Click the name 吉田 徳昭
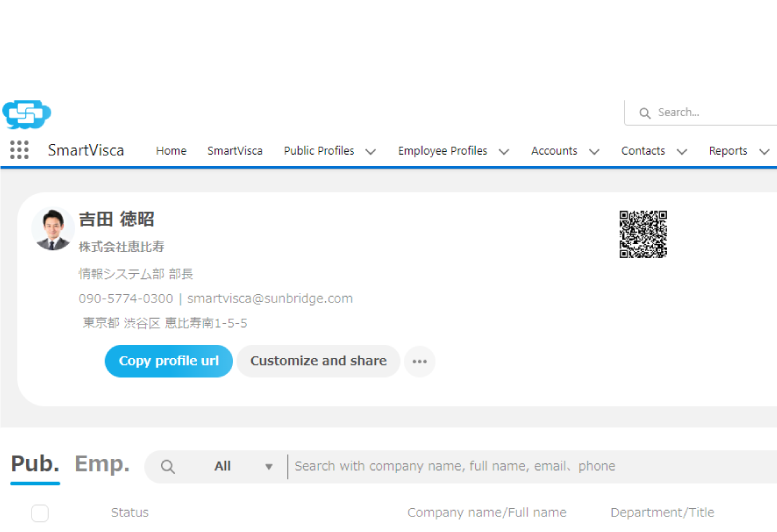 116,219
